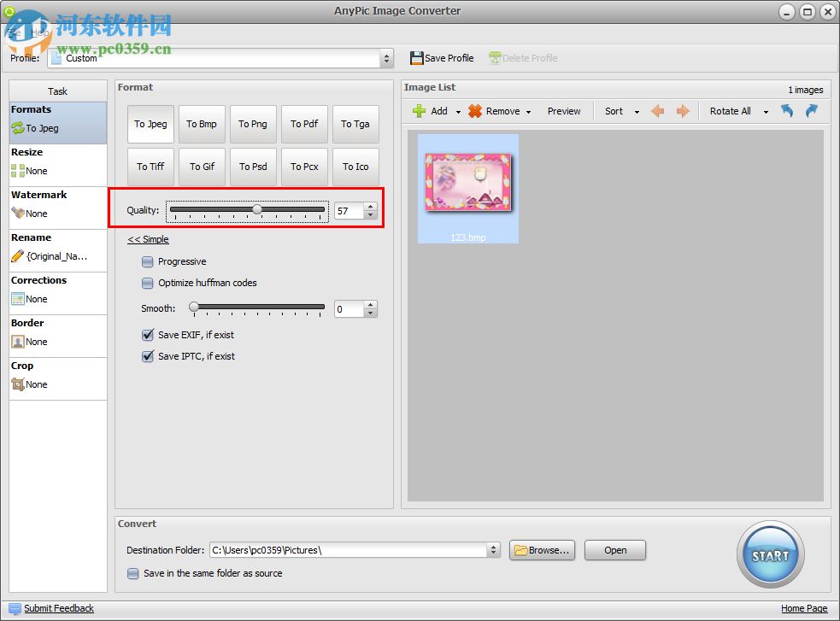Enable the Progressive option
840x621 pixels.
[x=147, y=261]
